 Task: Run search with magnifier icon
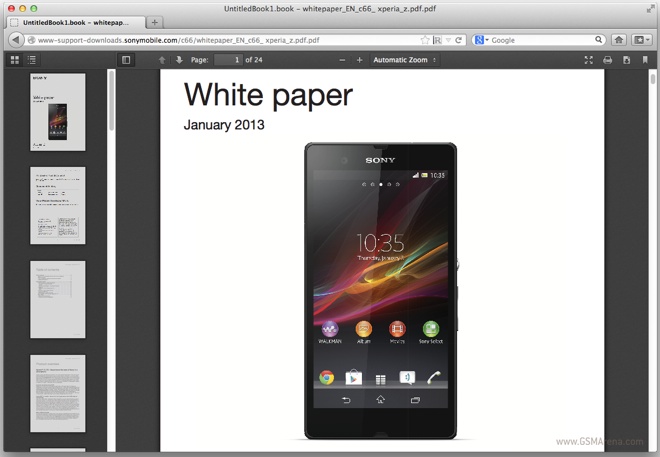click(x=599, y=40)
